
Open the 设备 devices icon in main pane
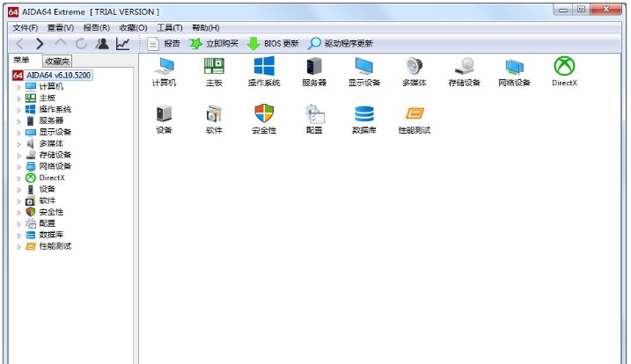click(164, 119)
